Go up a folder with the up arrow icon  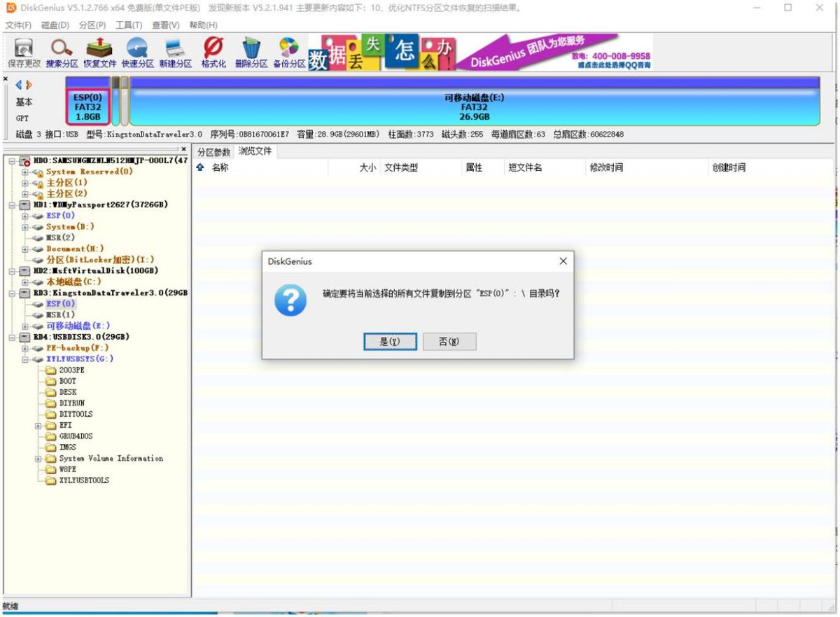200,167
